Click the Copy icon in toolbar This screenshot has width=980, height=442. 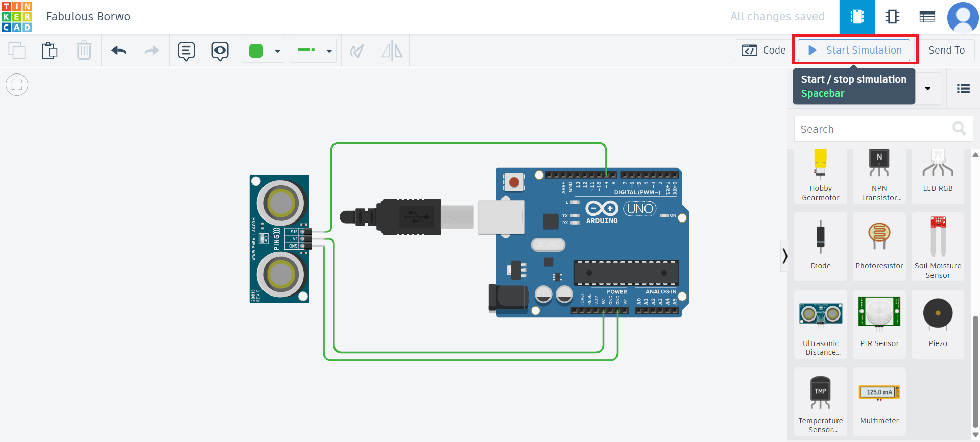tap(17, 51)
